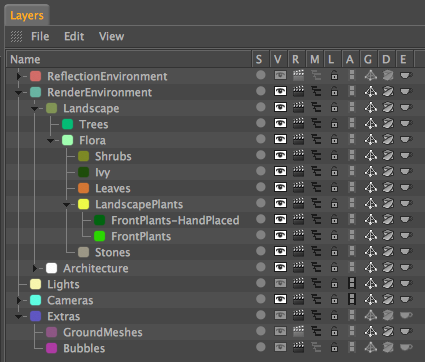This screenshot has width=425, height=362.
Task: Toggle render clapper for GroundMeshes layer
Action: pyautogui.click(x=298, y=331)
